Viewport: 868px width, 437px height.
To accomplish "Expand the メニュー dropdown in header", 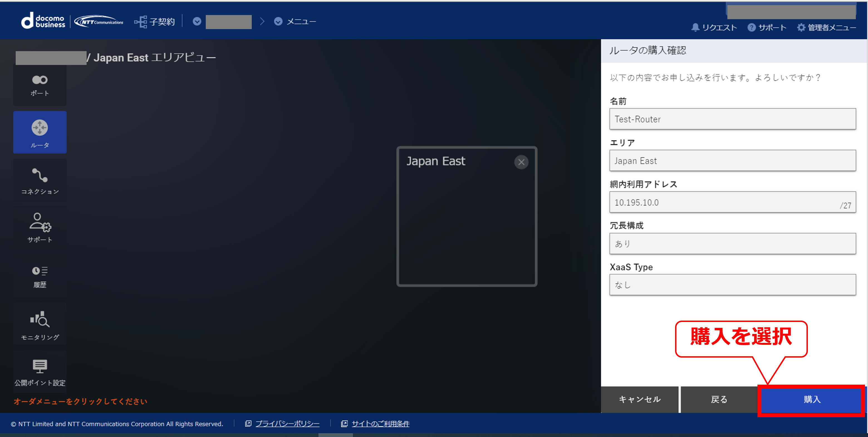I will tap(278, 21).
